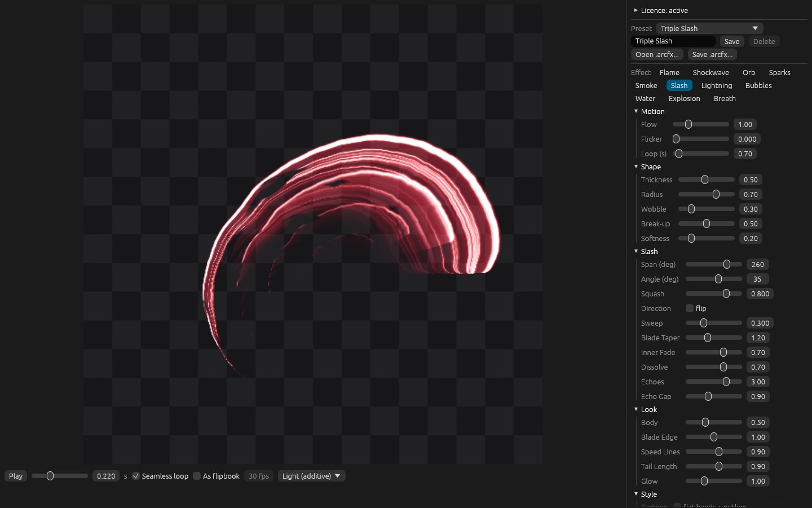Select the Shockwave effect
The width and height of the screenshot is (812, 508).
(x=710, y=72)
